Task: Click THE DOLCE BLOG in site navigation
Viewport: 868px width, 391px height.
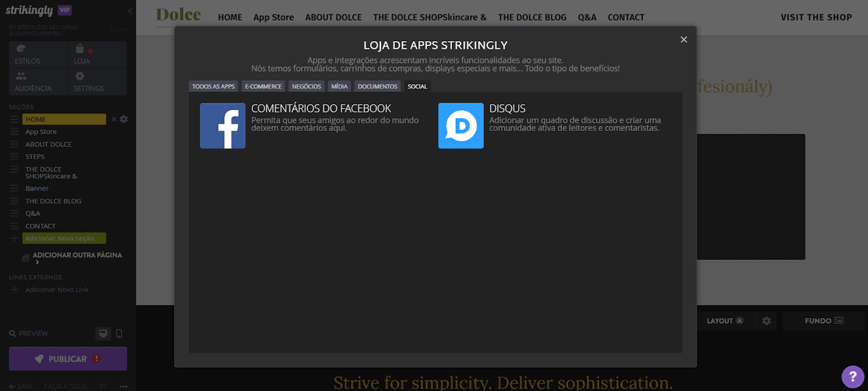Action: coord(532,17)
